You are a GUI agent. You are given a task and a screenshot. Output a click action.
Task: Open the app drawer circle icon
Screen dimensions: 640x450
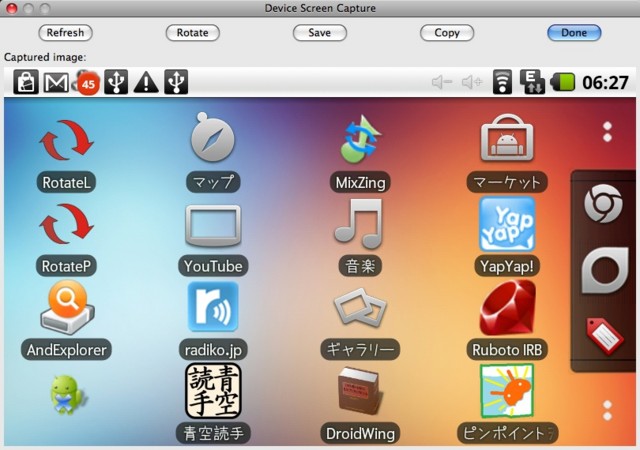point(604,270)
